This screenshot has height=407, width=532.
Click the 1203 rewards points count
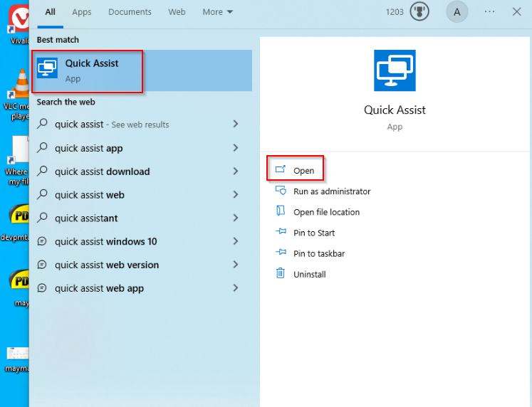coord(395,12)
